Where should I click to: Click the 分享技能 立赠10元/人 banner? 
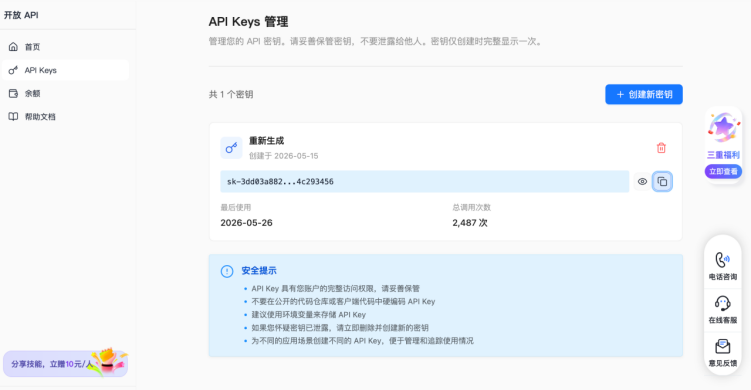point(66,364)
